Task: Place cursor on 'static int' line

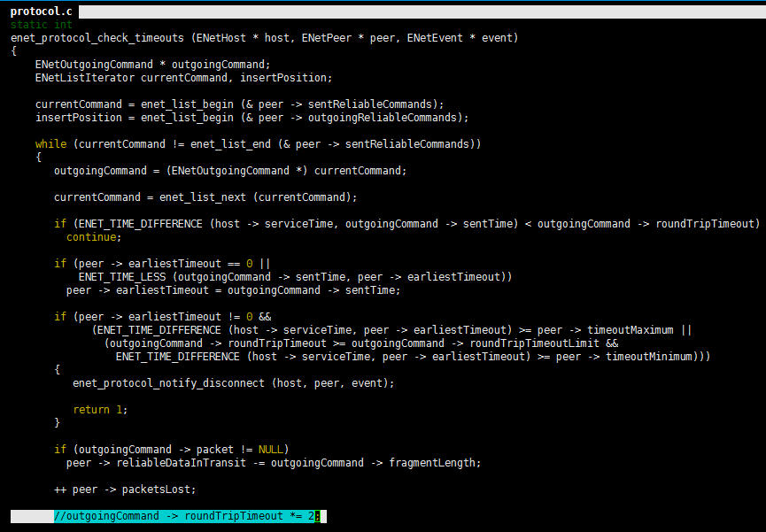Action: coord(41,25)
